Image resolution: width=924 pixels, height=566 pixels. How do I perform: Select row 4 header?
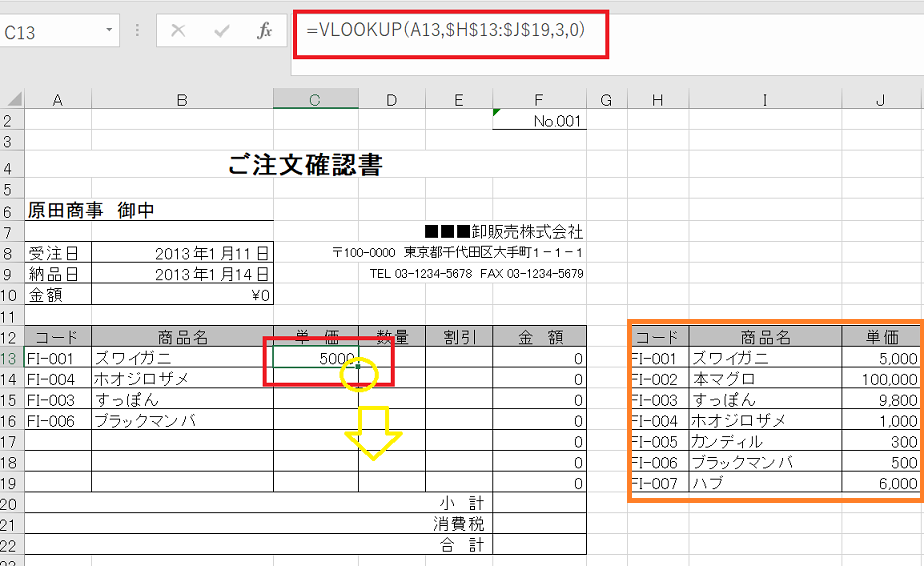coord(11,164)
